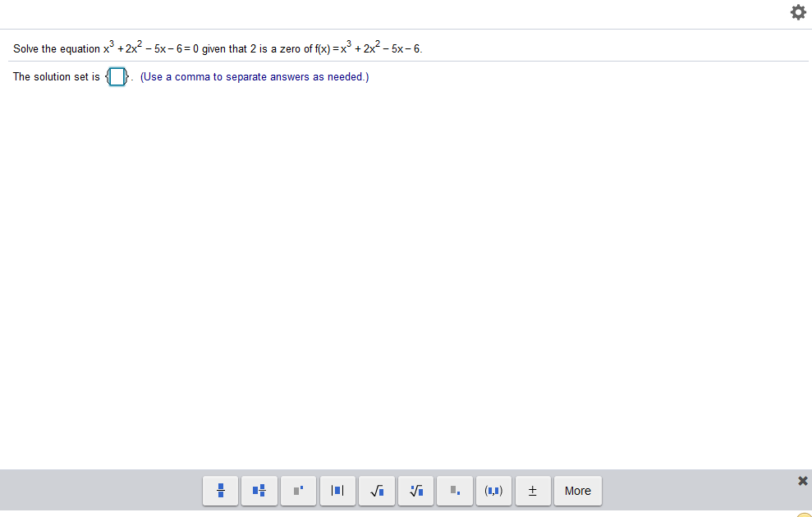The height and width of the screenshot is (517, 812).
Task: Tap the plus-minus palette icon
Action: click(533, 491)
